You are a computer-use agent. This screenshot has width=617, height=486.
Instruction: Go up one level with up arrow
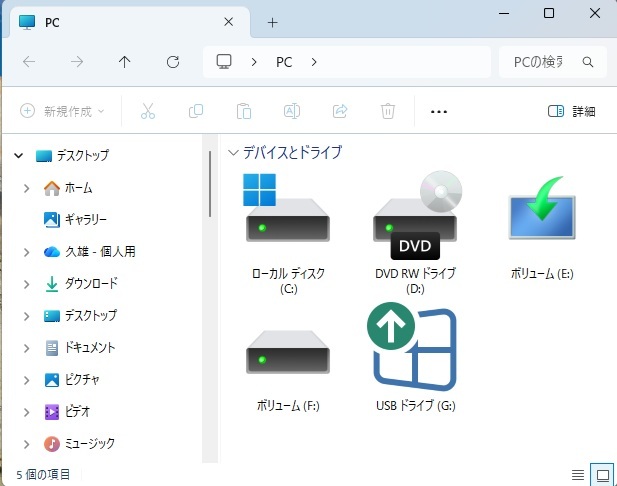[x=125, y=62]
